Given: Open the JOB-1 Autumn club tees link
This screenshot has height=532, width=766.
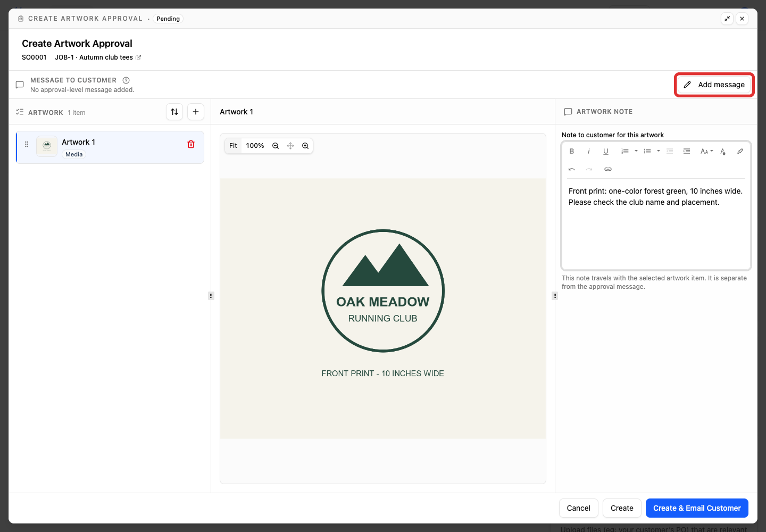Looking at the screenshot, I should click(98, 57).
